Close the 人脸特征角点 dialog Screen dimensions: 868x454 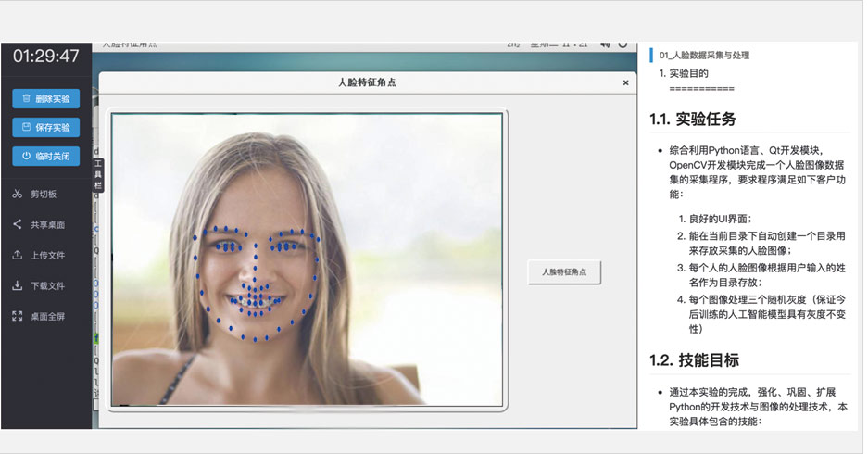[x=625, y=82]
